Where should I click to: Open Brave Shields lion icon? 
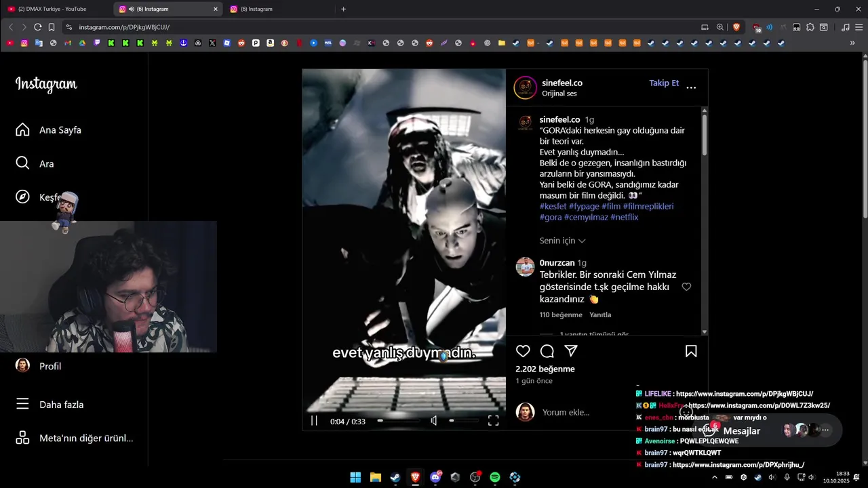(736, 27)
